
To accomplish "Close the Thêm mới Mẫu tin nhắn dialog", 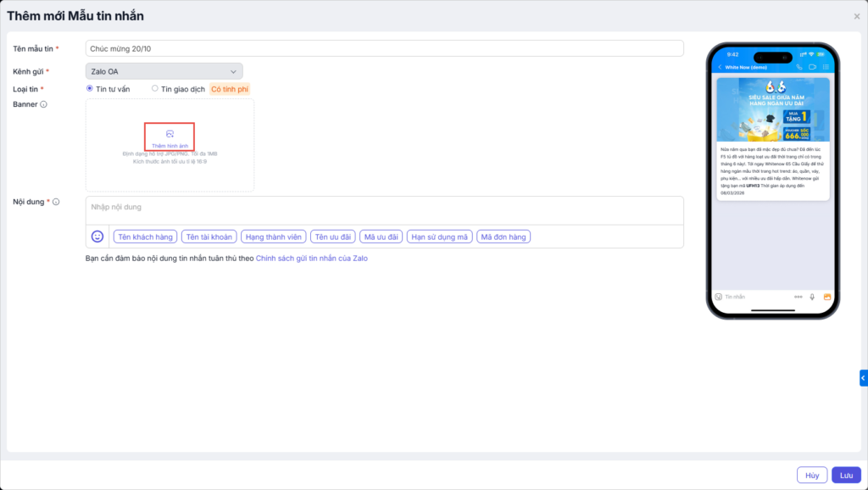I will coord(856,17).
